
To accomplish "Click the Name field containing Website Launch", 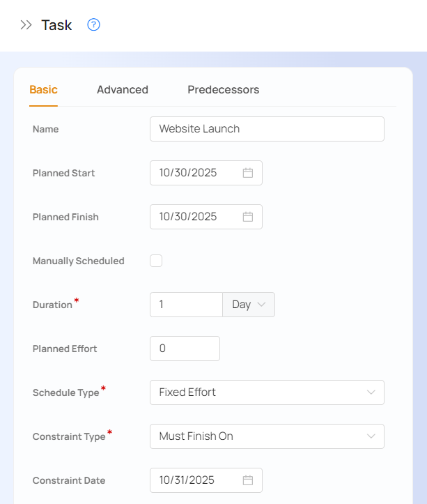I will coord(267,129).
